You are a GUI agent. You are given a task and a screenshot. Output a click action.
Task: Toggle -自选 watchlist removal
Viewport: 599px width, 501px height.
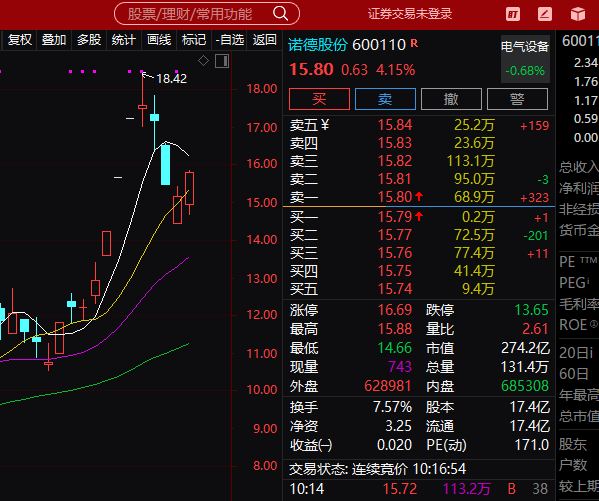[230, 40]
